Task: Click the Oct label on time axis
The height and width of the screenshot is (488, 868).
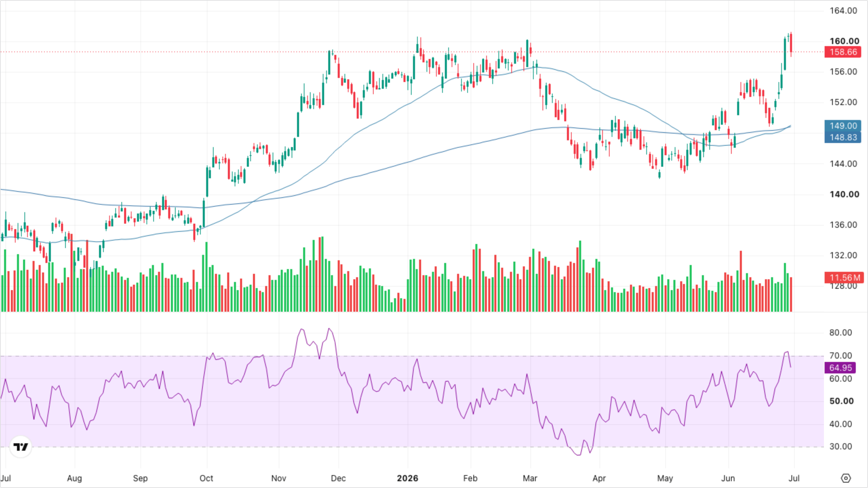Action: pyautogui.click(x=206, y=478)
